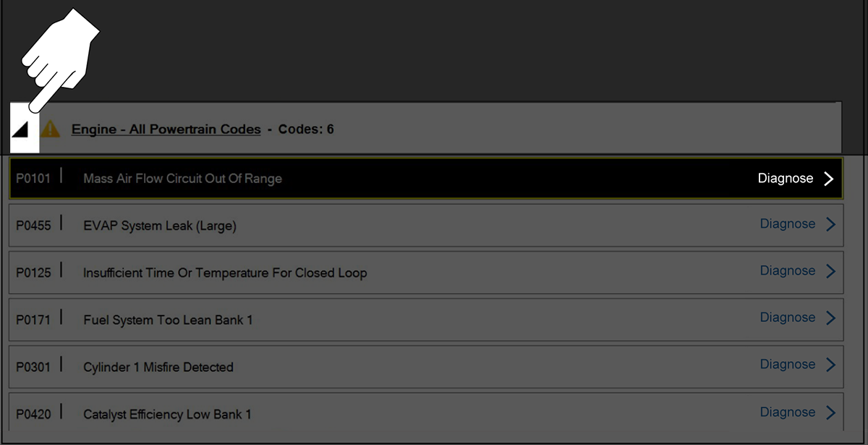Click the yellow warning triangle icon
The width and height of the screenshot is (868, 445).
[x=51, y=130]
